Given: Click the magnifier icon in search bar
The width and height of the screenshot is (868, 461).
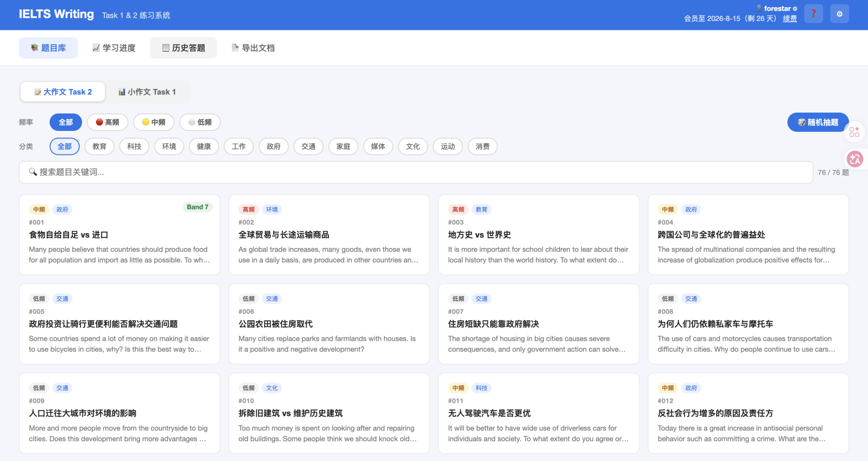Looking at the screenshot, I should point(33,172).
